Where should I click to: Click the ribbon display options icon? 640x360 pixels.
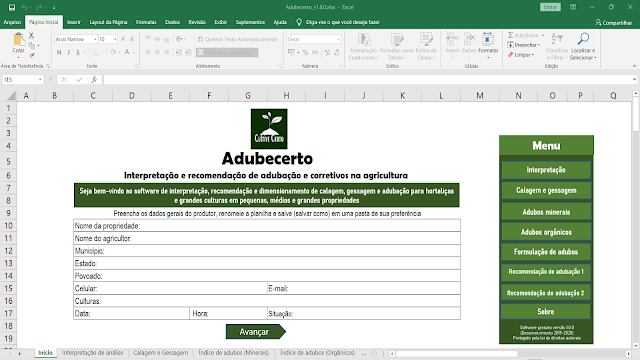[x=573, y=7]
